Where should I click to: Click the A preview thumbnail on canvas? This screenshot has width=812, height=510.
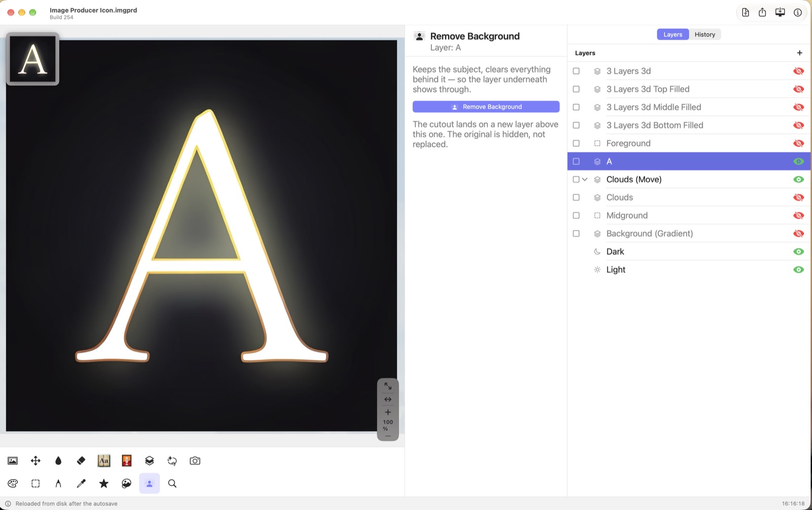click(x=33, y=59)
